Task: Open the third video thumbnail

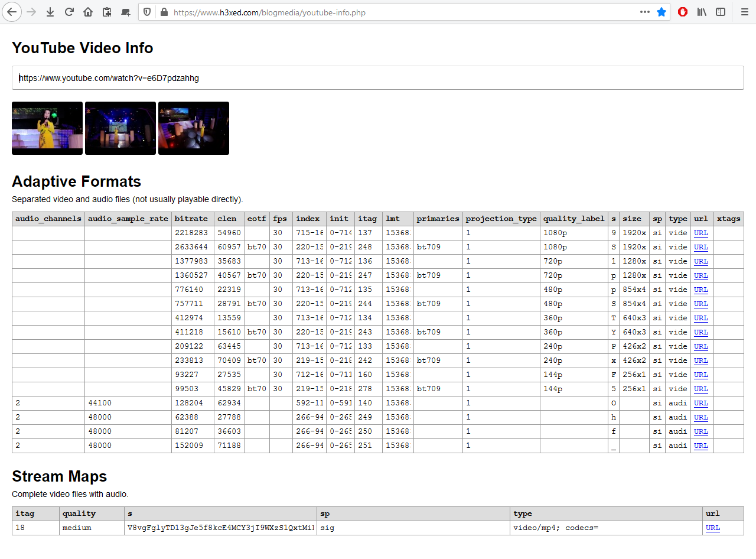Action: click(x=194, y=128)
